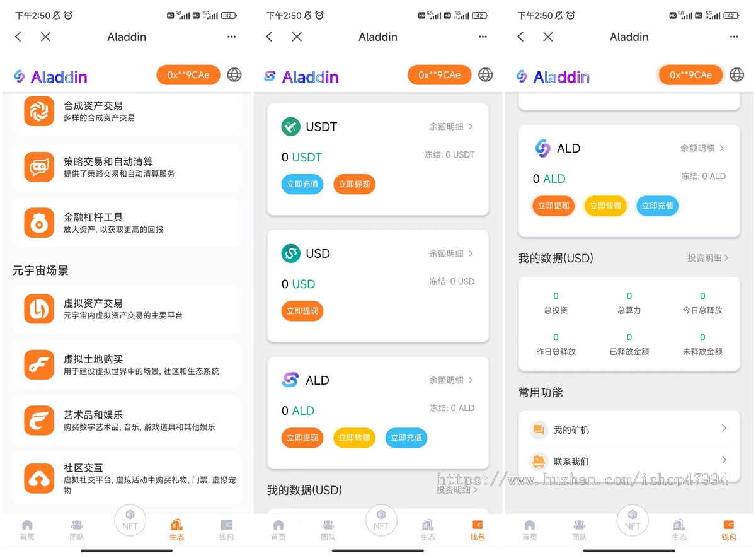This screenshot has width=756, height=558.
Task: Tap the 我的矿机 chat icon in right screen
Action: click(x=539, y=430)
